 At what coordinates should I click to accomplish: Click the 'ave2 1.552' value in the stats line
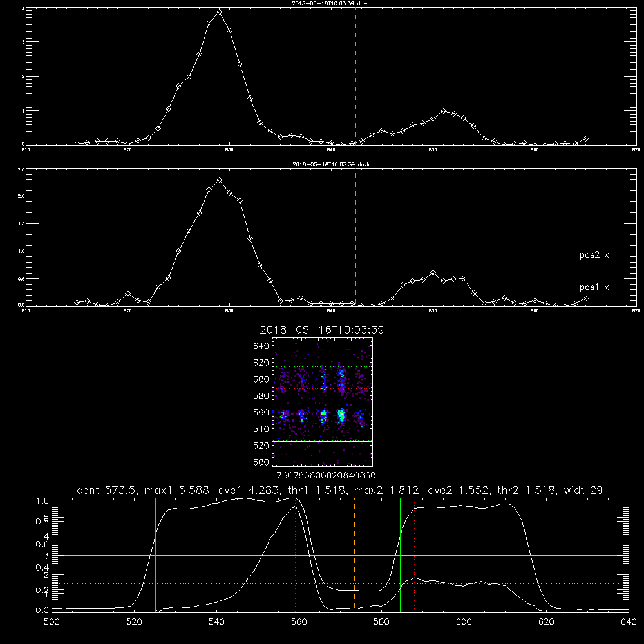coord(459,490)
